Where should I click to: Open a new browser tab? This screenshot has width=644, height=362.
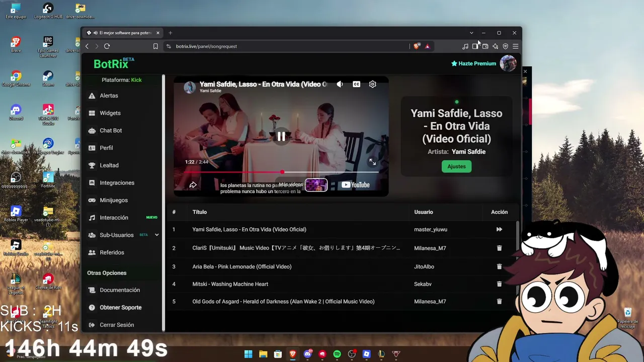[x=170, y=33]
